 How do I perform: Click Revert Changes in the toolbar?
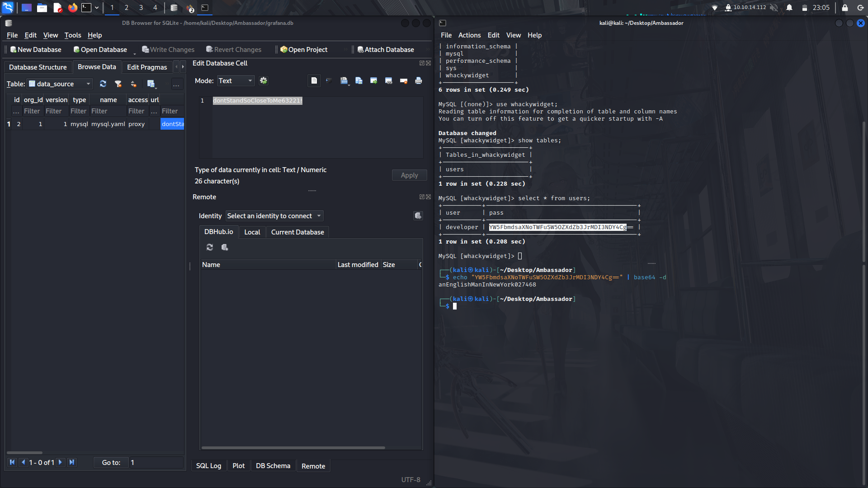pyautogui.click(x=233, y=49)
